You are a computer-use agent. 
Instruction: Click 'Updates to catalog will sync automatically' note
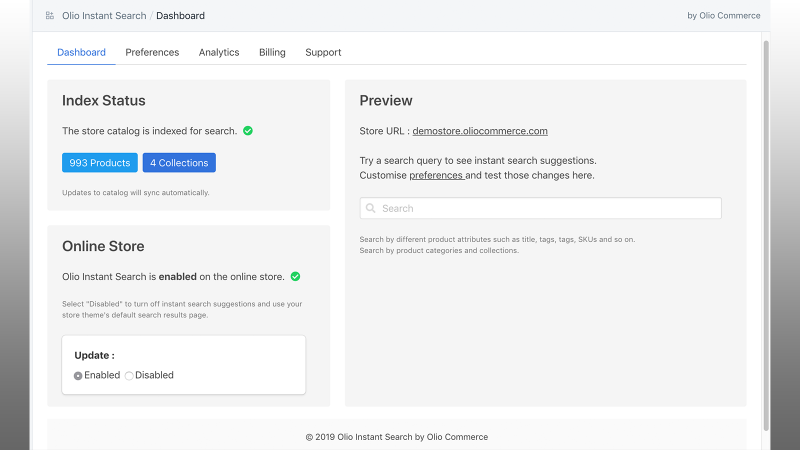point(136,193)
